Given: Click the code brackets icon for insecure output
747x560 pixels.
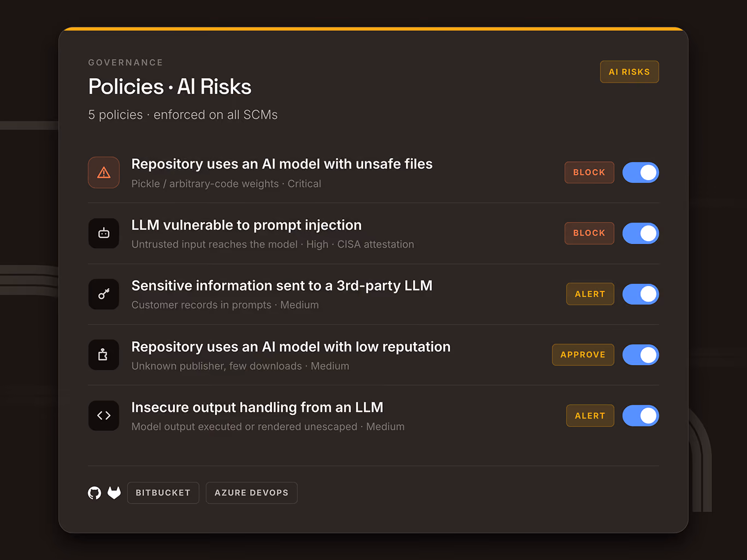Looking at the screenshot, I should coord(104,416).
